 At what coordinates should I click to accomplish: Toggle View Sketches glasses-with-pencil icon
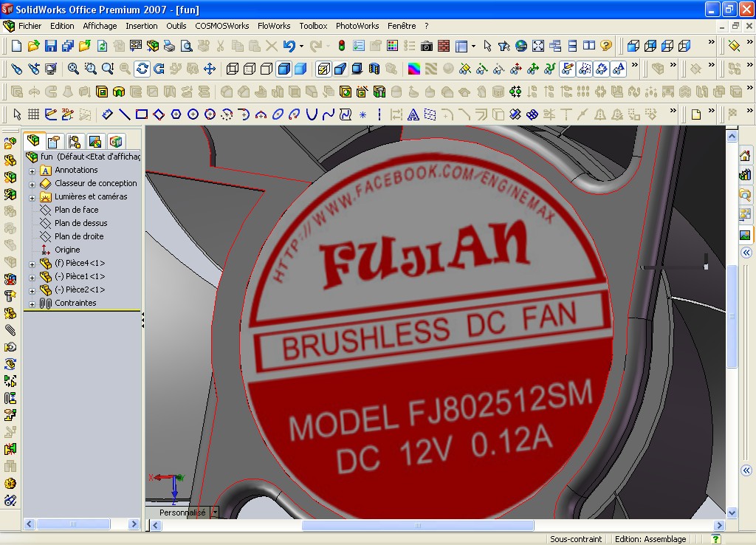[x=568, y=69]
